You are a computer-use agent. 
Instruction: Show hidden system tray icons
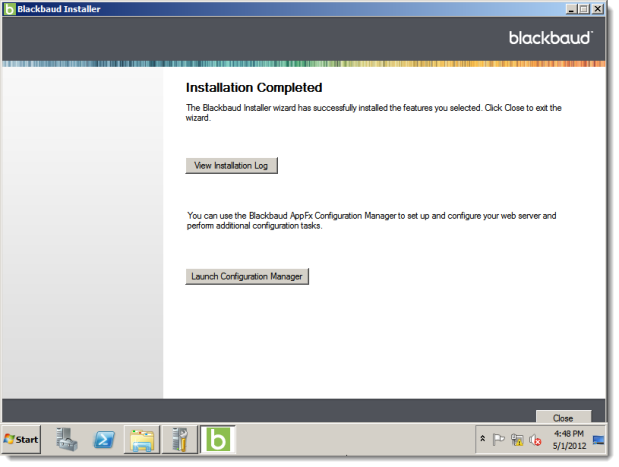point(482,439)
